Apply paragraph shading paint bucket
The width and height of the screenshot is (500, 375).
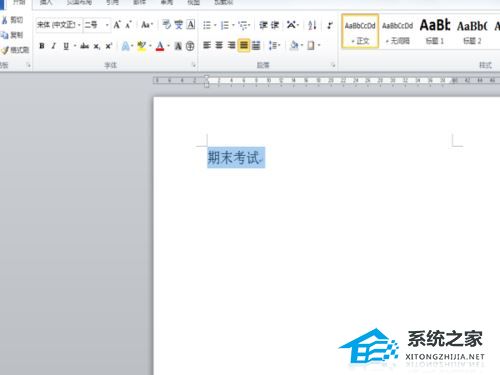click(294, 45)
